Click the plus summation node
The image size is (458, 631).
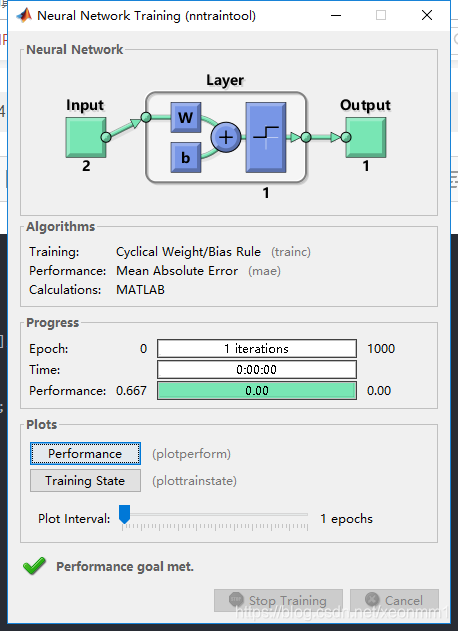coord(226,137)
